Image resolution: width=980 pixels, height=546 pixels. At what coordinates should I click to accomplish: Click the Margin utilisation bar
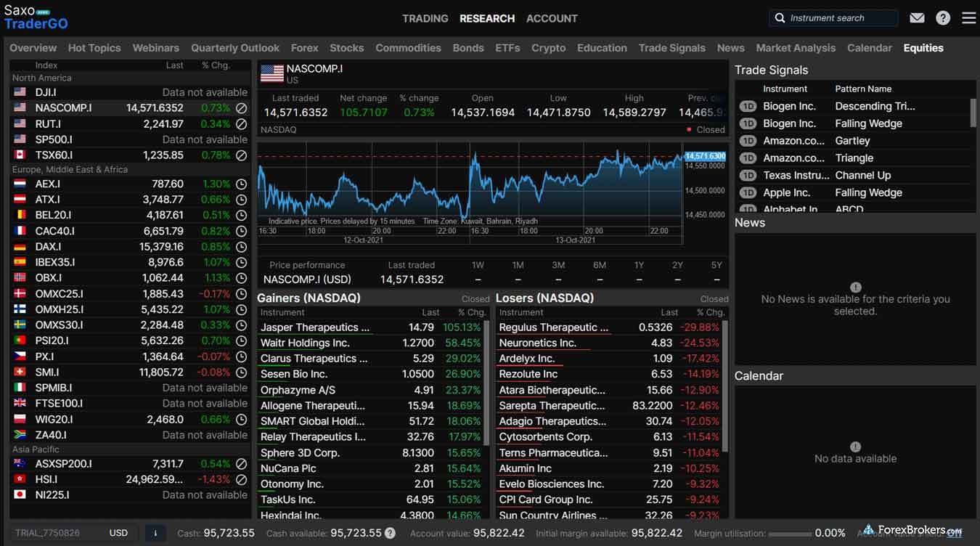790,534
